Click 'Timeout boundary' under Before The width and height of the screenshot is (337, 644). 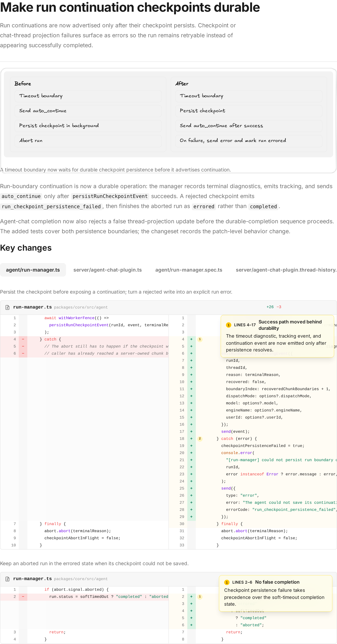tap(88, 96)
